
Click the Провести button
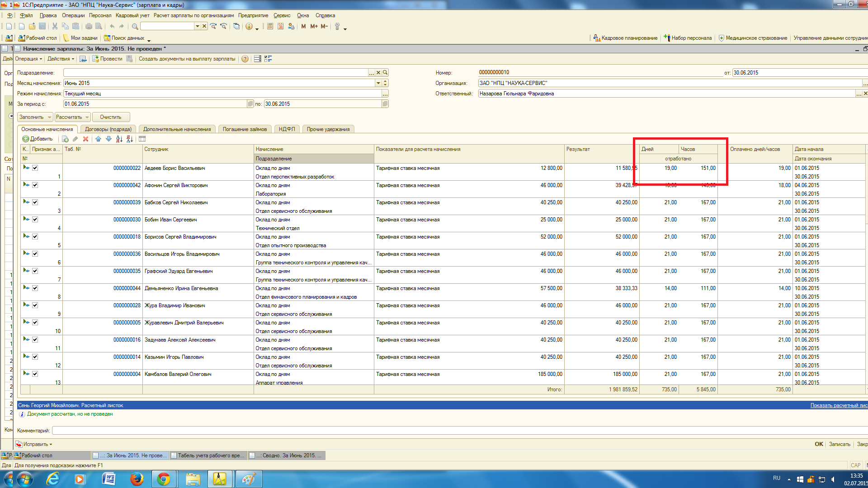(108, 59)
